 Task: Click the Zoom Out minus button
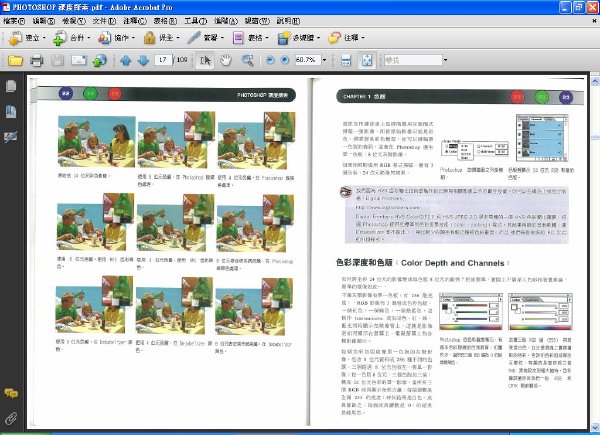tap(270, 60)
